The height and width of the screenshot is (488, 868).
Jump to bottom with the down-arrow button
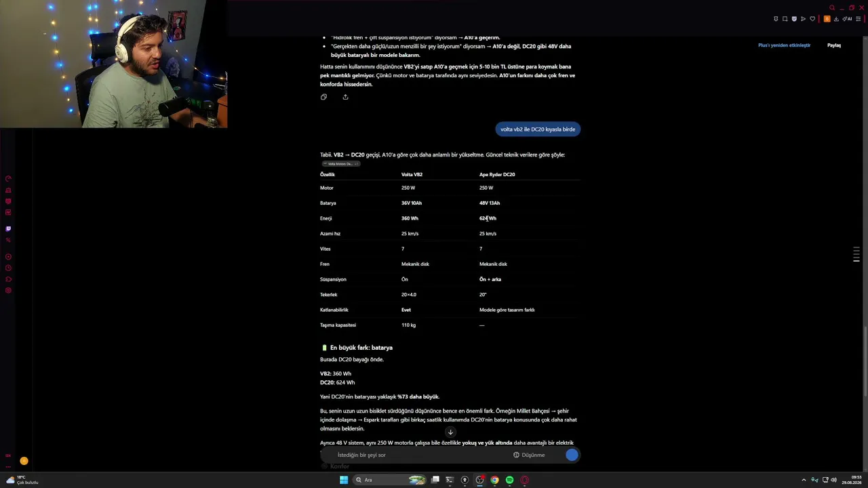(450, 432)
